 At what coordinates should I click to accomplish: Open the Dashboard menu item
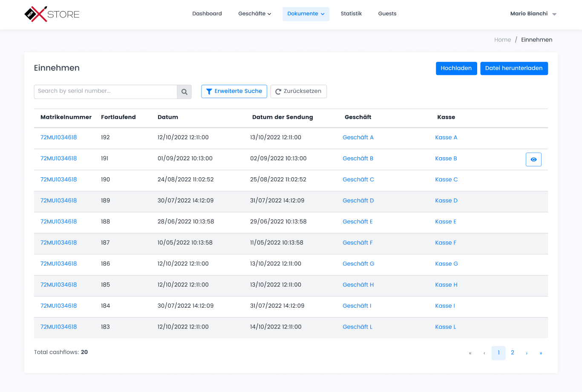coord(207,14)
